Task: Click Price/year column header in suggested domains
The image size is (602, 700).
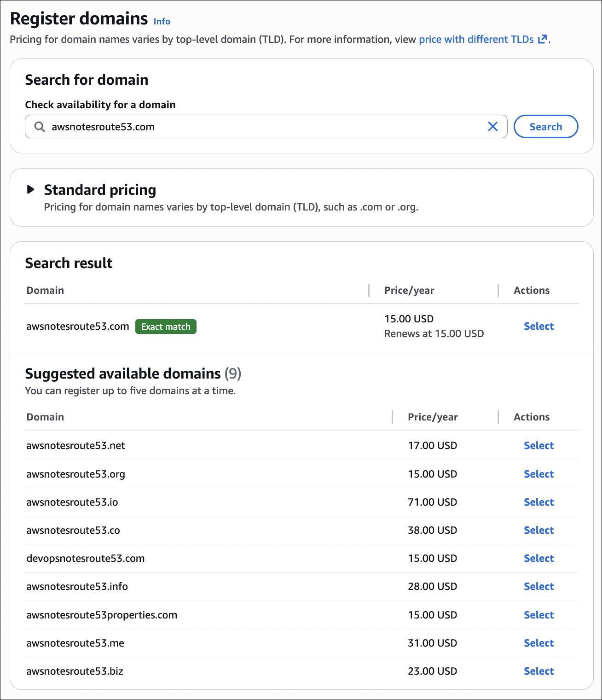Action: pos(433,417)
